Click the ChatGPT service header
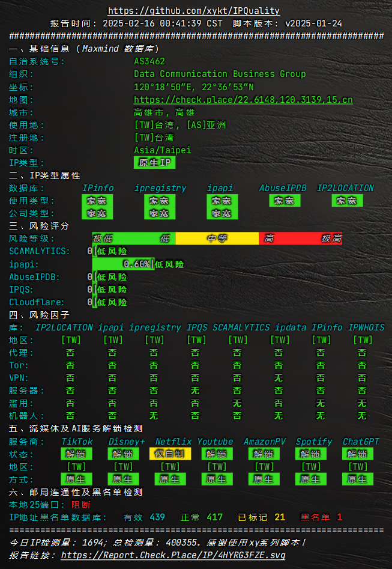This screenshot has width=392, height=569. [361, 441]
